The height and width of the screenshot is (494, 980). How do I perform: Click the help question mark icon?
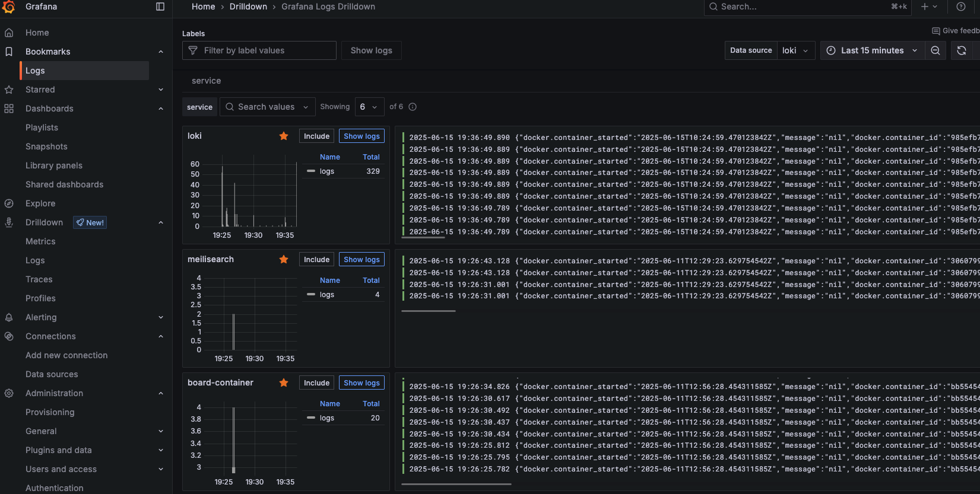[x=961, y=7]
